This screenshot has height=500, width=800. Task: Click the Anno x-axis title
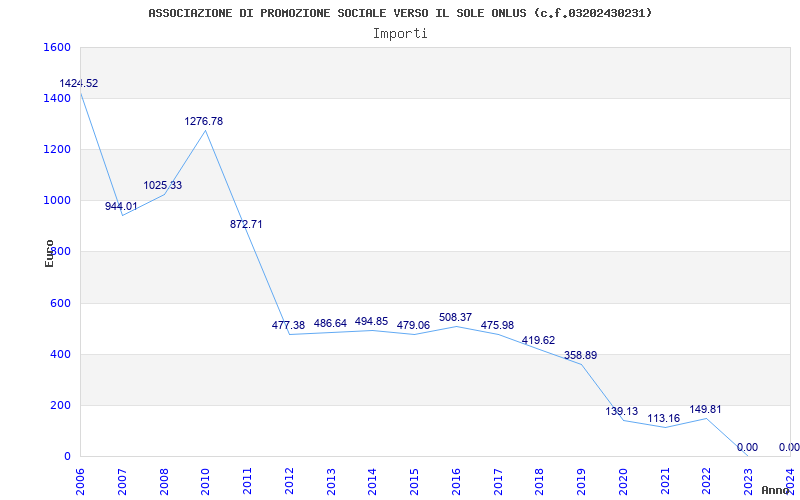point(775,490)
